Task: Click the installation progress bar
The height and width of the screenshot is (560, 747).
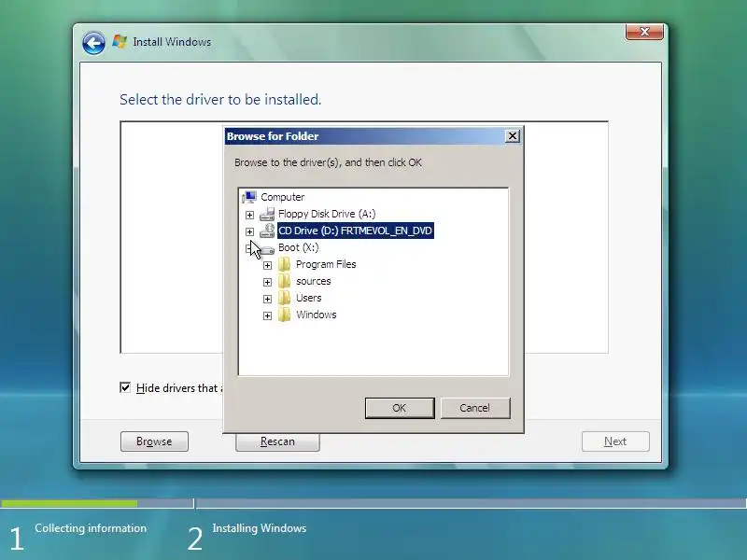Action: [373, 503]
